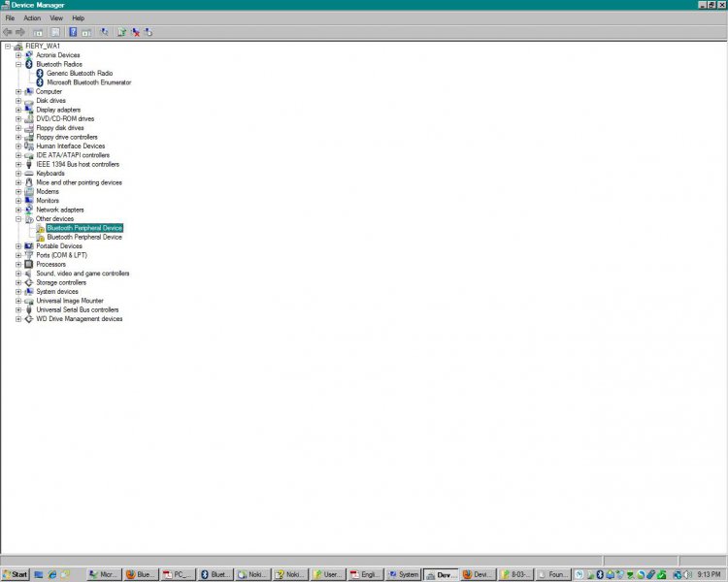Click the Processors category icon
Image resolution: width=728 pixels, height=582 pixels.
[x=29, y=264]
